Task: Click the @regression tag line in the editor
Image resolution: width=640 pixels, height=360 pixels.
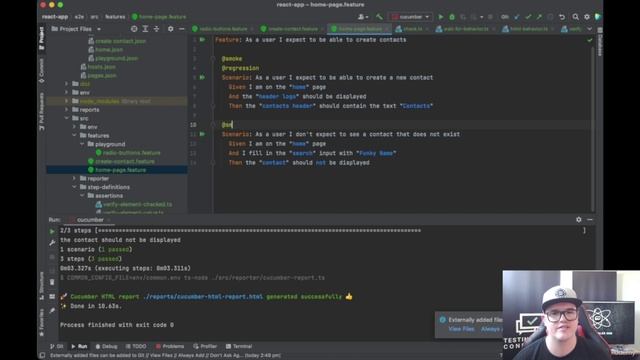Action: [240, 68]
